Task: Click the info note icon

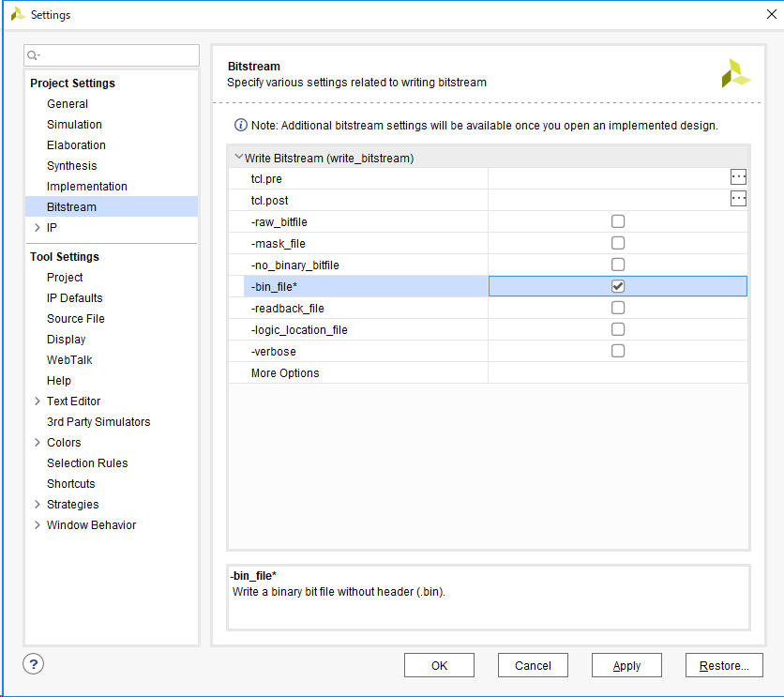Action: point(241,126)
